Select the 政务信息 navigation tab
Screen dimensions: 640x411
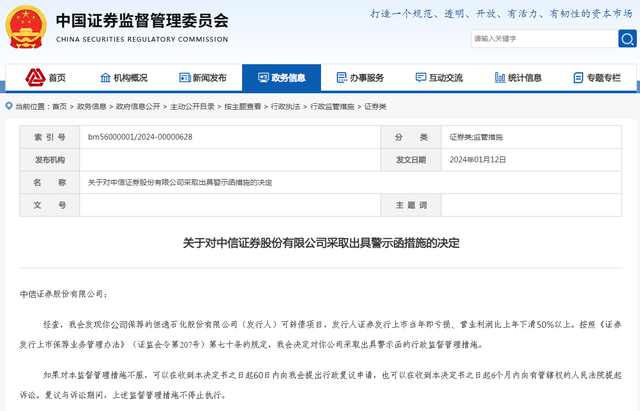click(x=281, y=78)
